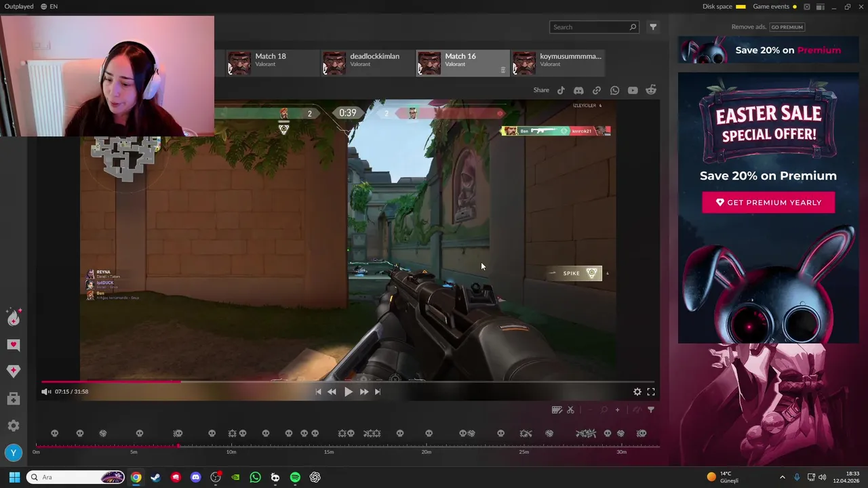Check the Disk space indicator

pyautogui.click(x=724, y=7)
